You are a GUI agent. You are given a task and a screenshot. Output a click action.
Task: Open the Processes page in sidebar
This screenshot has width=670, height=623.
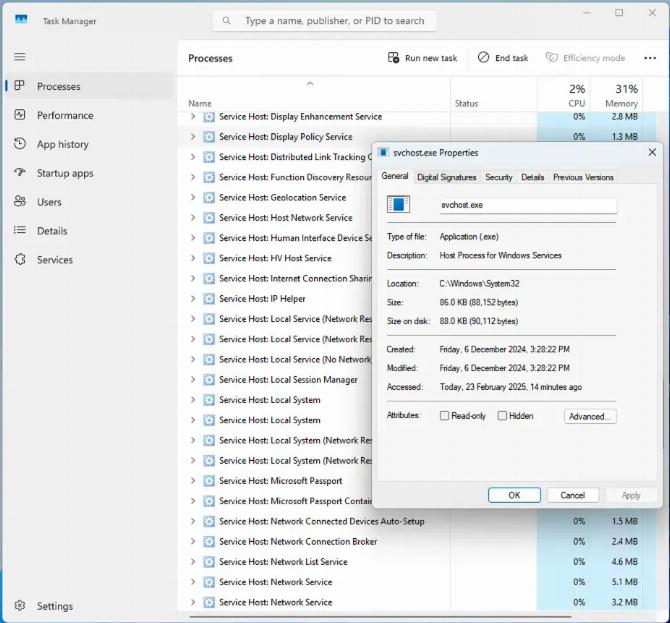point(90,86)
